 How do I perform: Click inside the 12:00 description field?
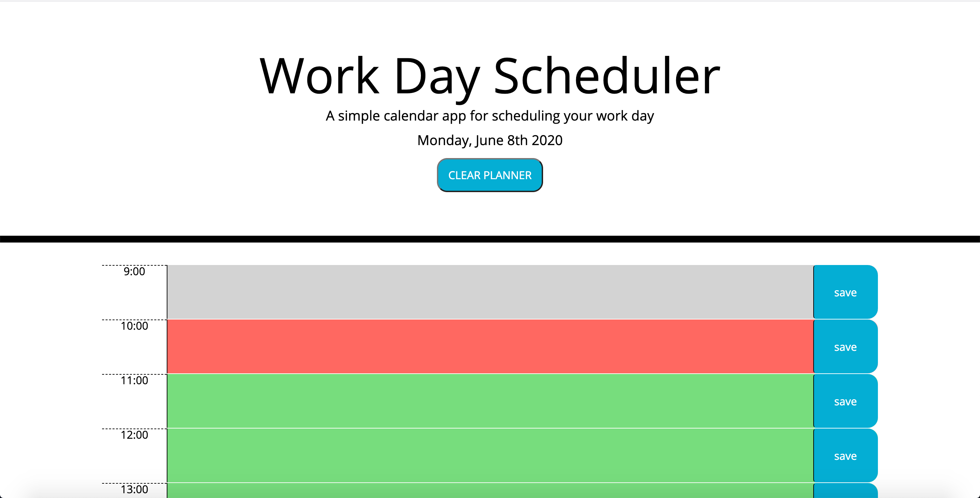(490, 455)
